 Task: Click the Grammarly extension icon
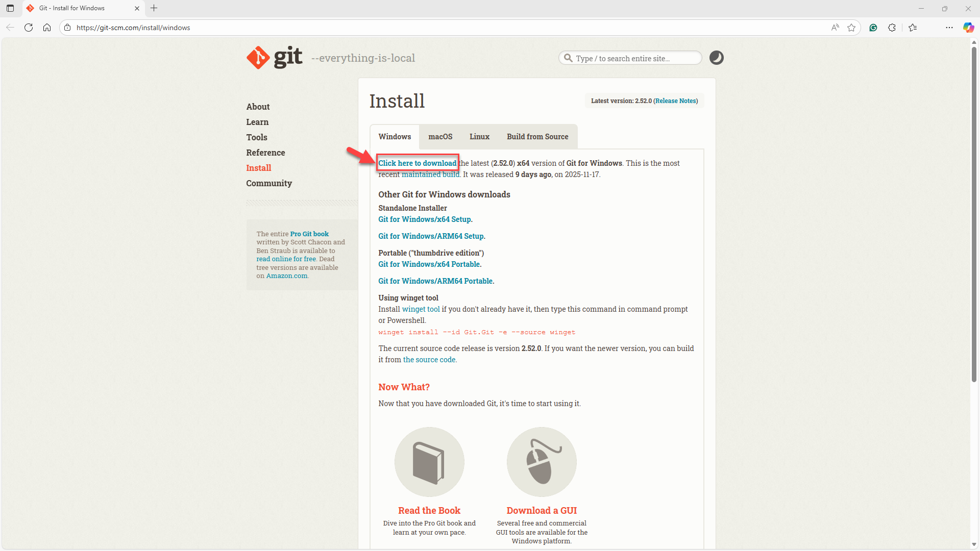[873, 28]
